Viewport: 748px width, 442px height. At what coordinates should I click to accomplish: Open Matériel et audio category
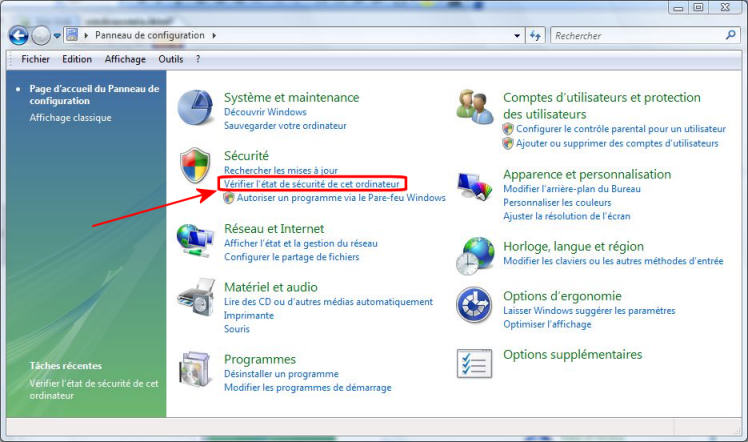(270, 287)
